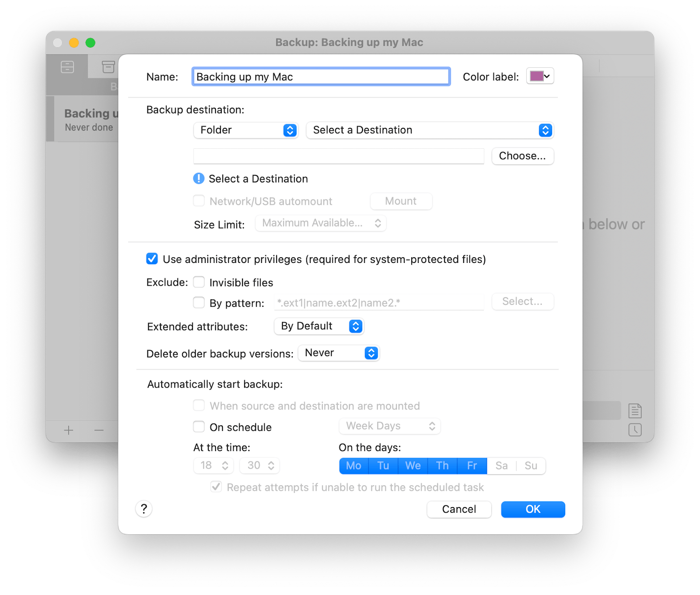Click the Choose... button
Image resolution: width=700 pixels, height=595 pixels.
[x=523, y=156]
